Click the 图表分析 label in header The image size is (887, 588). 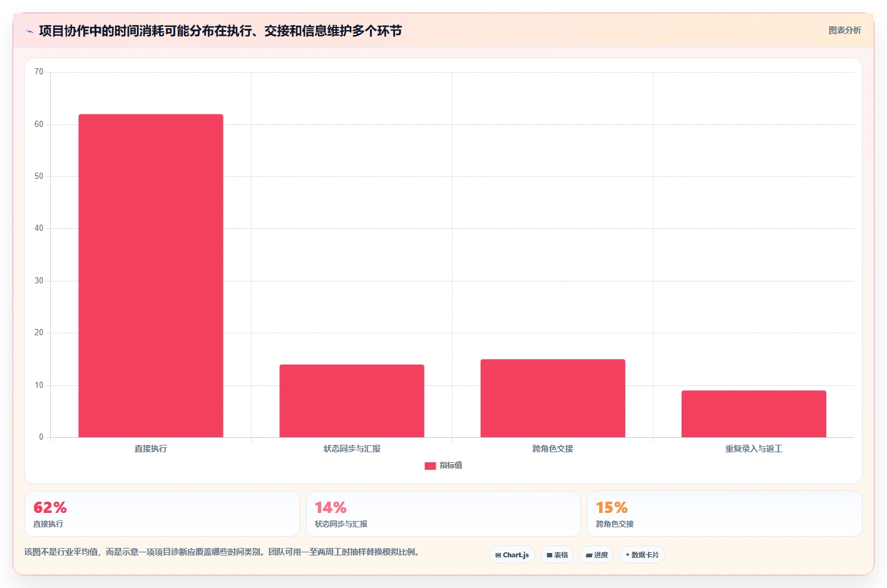844,30
